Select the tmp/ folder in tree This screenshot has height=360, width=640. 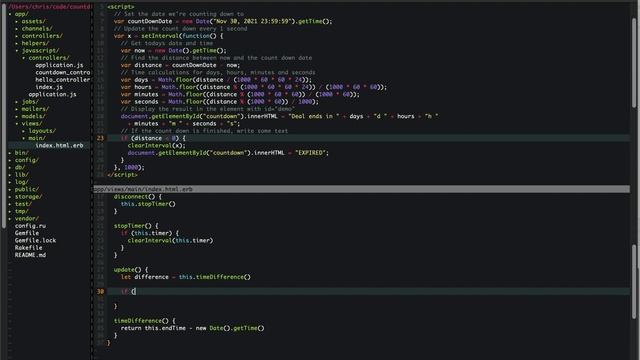pos(21,211)
